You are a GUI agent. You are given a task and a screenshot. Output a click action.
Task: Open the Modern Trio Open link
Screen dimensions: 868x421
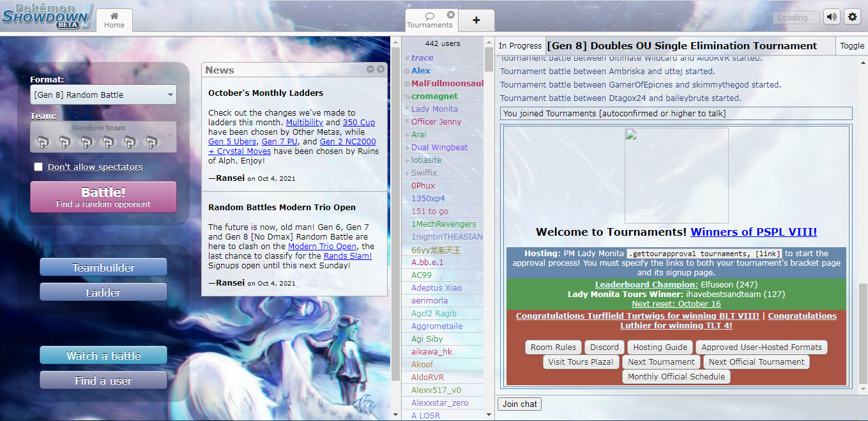322,246
